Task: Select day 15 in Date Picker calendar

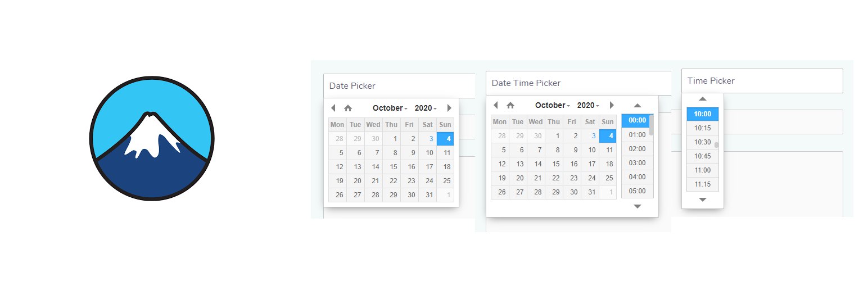Action: pyautogui.click(x=394, y=167)
